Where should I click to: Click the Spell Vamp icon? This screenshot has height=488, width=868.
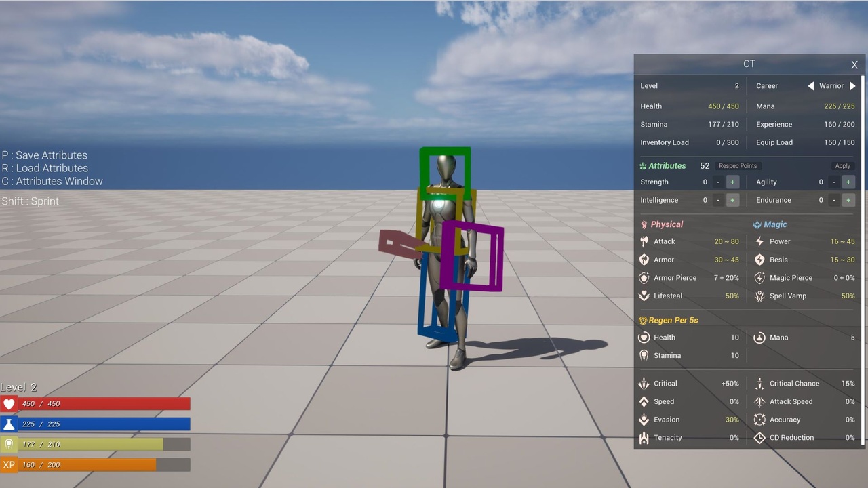759,296
